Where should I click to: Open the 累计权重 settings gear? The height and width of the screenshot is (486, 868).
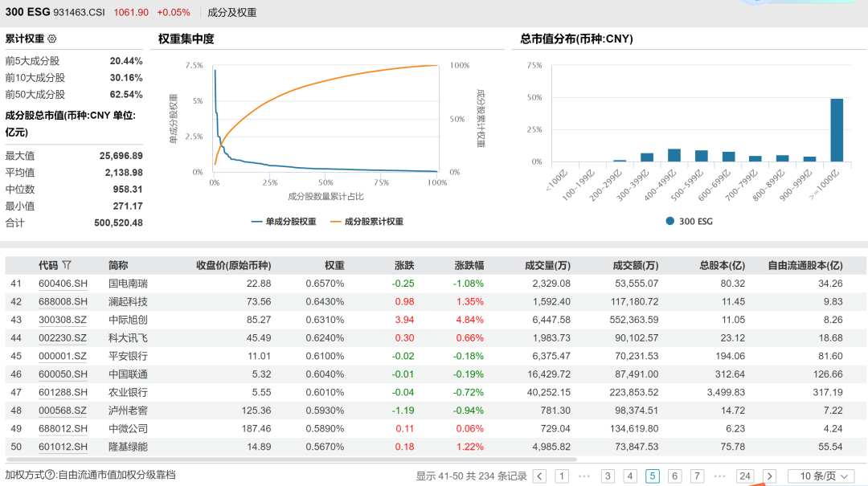52,39
